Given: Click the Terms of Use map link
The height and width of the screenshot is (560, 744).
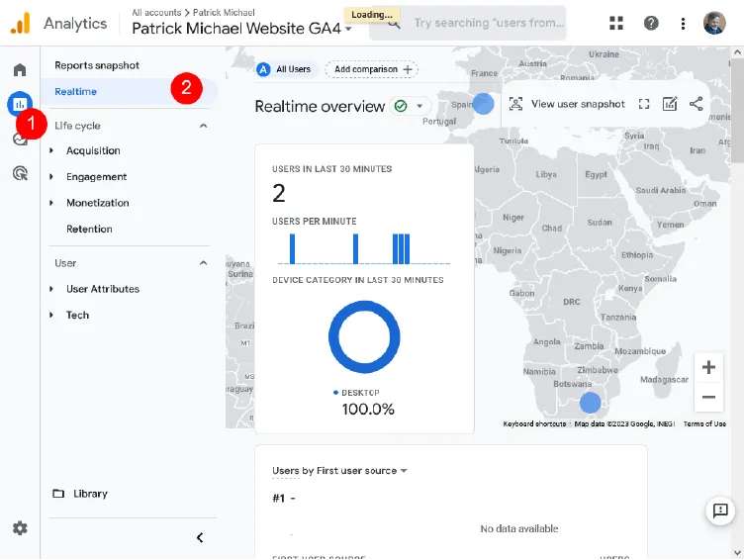Looking at the screenshot, I should point(704,423).
